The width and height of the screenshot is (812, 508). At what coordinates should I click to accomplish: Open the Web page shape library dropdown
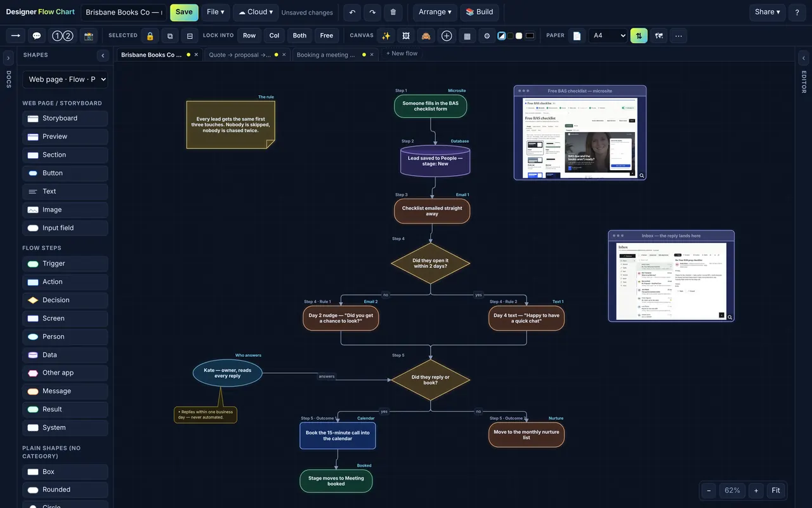pyautogui.click(x=65, y=79)
